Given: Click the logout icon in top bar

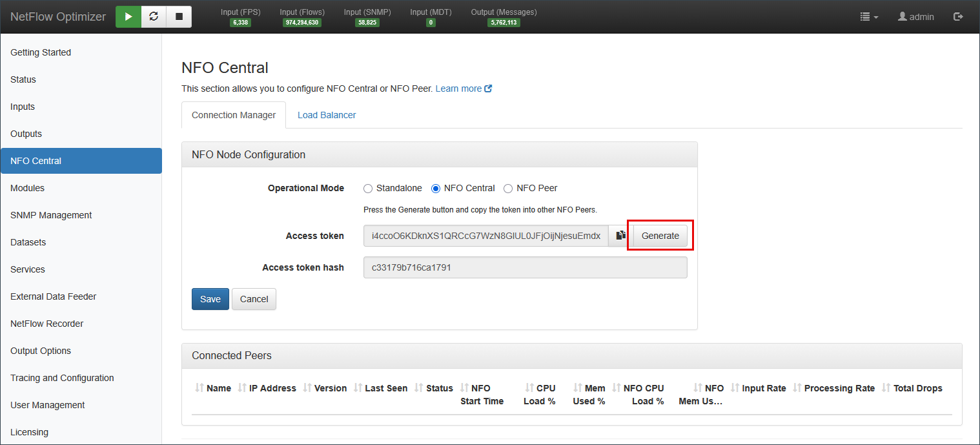Looking at the screenshot, I should pyautogui.click(x=959, y=17).
